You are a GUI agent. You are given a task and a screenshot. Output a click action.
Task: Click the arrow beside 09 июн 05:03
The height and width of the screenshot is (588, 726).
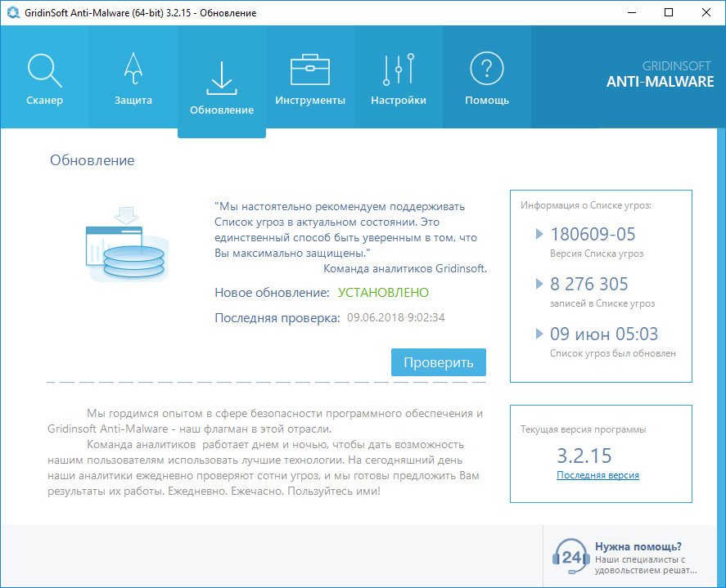[x=539, y=334]
